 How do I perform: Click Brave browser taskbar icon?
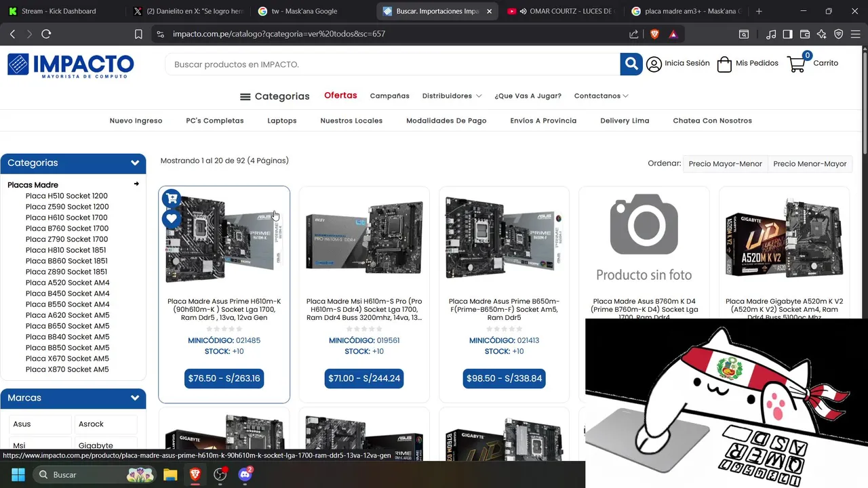[x=195, y=474]
